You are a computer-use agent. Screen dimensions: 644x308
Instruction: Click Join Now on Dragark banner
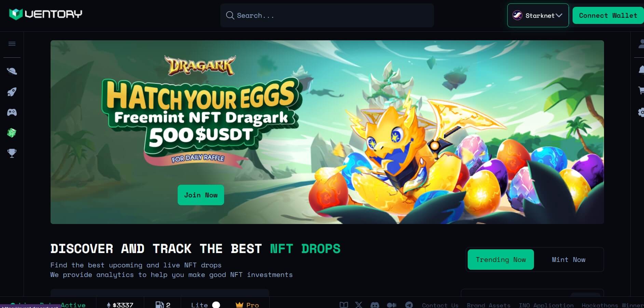click(201, 195)
